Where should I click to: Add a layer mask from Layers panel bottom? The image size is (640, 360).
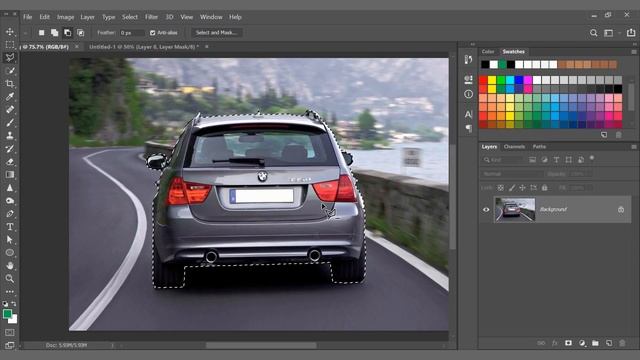pos(568,343)
